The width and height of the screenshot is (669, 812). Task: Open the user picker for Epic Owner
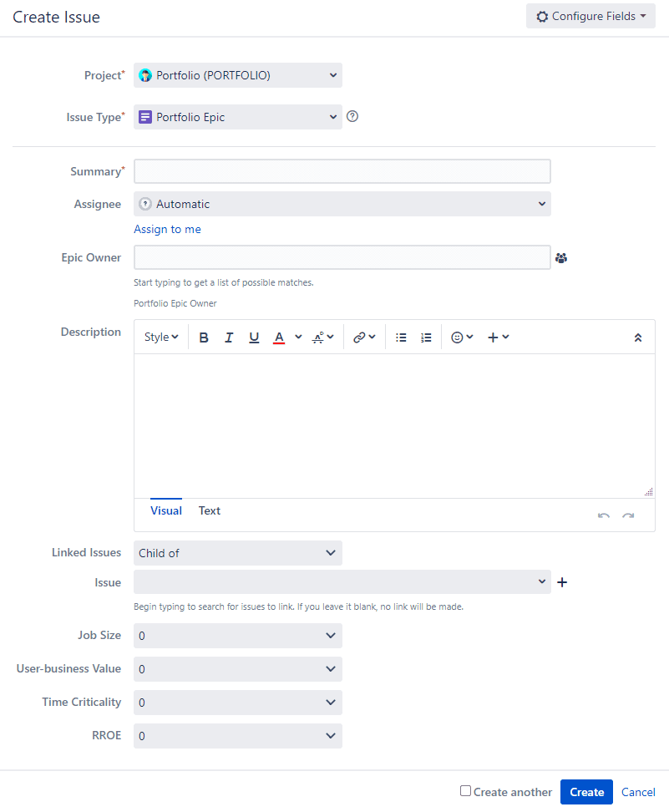[561, 257]
